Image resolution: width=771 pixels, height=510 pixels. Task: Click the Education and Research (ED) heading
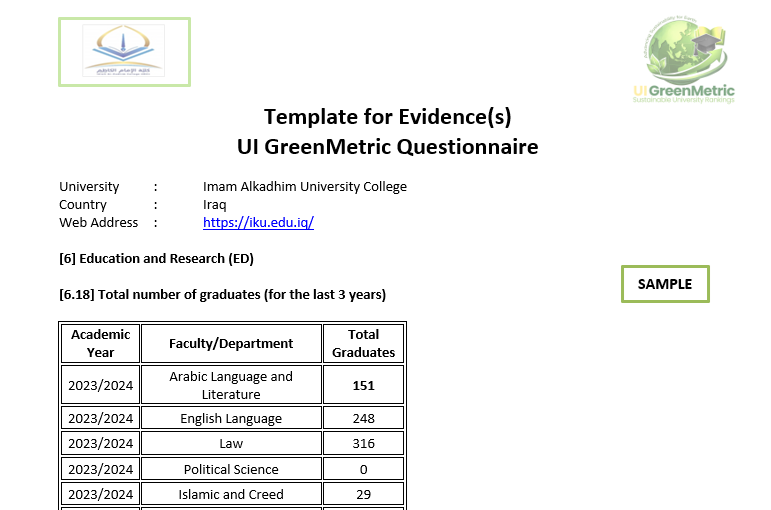(156, 259)
